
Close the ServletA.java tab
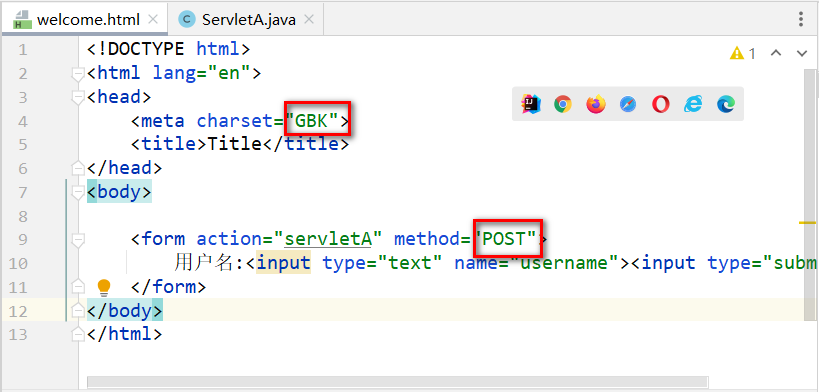[x=309, y=20]
